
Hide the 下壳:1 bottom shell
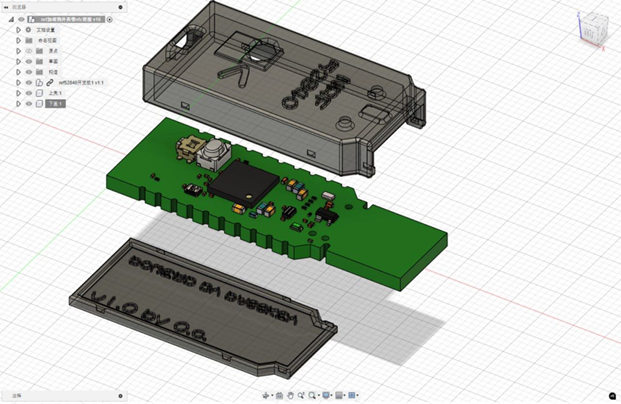29,104
